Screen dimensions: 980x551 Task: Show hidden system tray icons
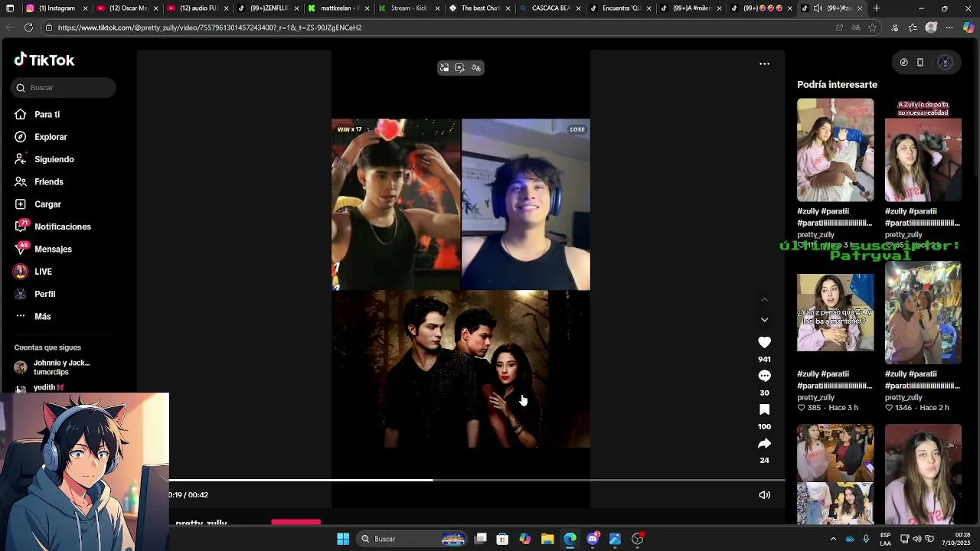pyautogui.click(x=833, y=539)
